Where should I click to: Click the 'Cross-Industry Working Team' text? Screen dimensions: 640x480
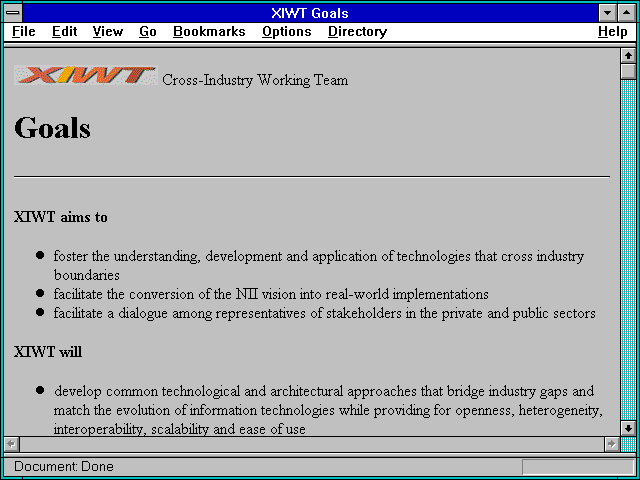pyautogui.click(x=255, y=80)
